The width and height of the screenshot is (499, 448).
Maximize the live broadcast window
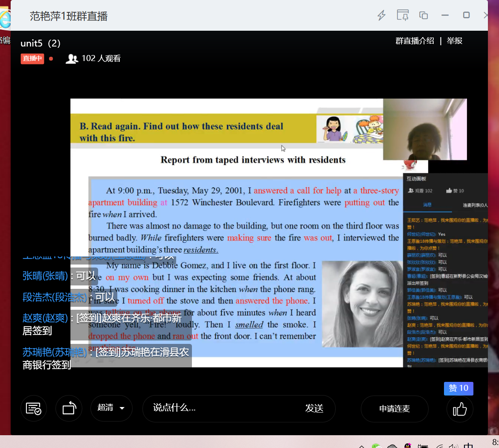click(x=466, y=15)
